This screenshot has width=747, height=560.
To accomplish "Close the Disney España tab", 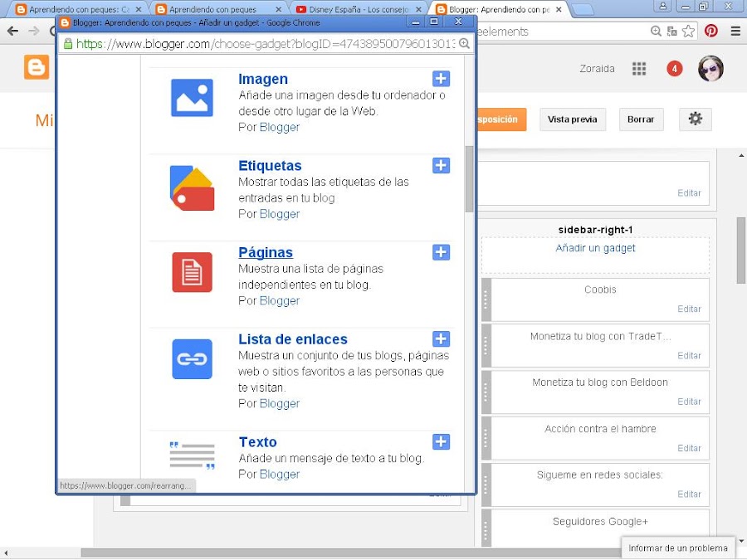I will (418, 9).
